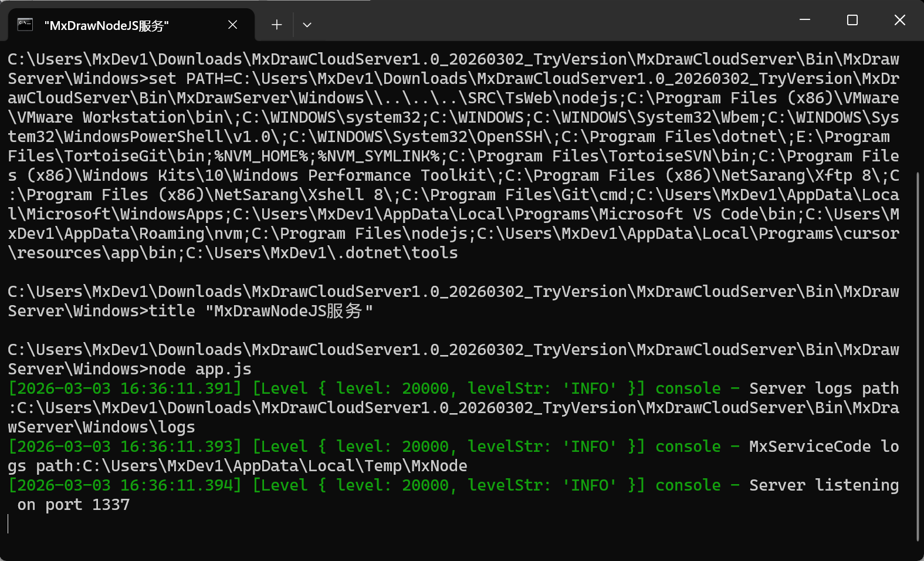Click the "node app.js" command text

point(200,369)
